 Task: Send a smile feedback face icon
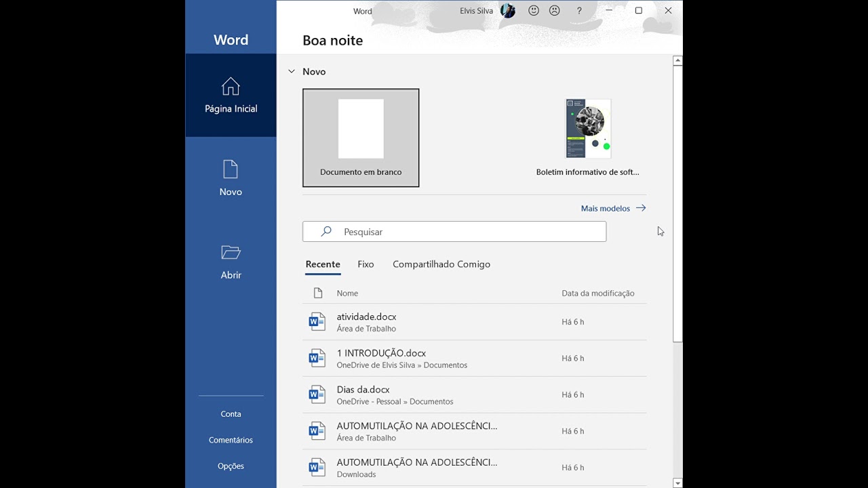click(534, 11)
